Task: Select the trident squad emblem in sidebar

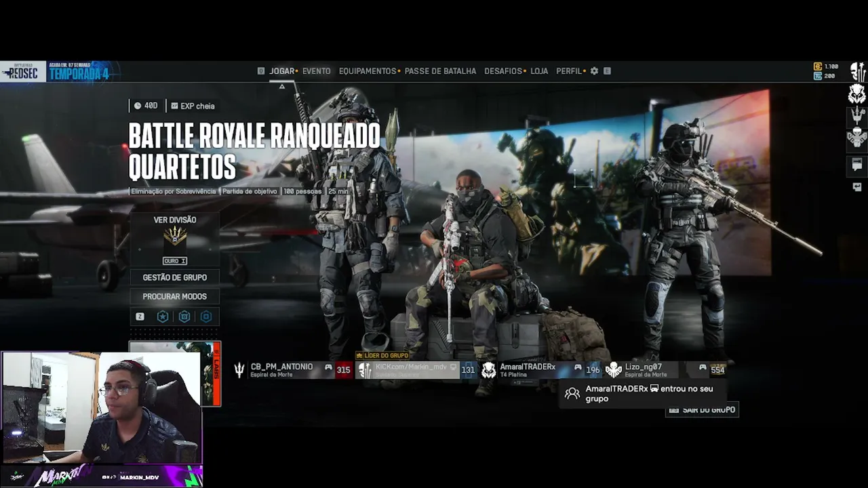Action: (857, 116)
